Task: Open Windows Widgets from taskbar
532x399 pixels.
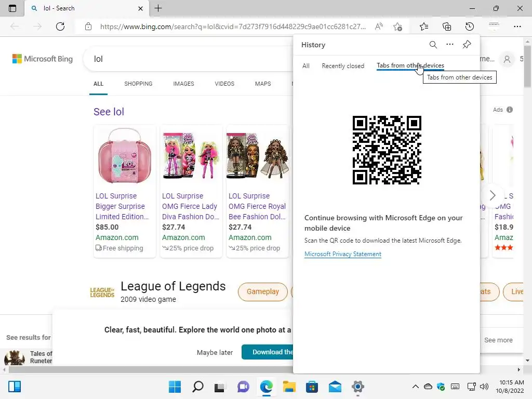Action: [15, 387]
